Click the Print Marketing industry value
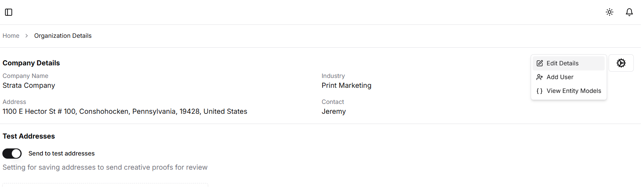The image size is (644, 187). pos(346,85)
